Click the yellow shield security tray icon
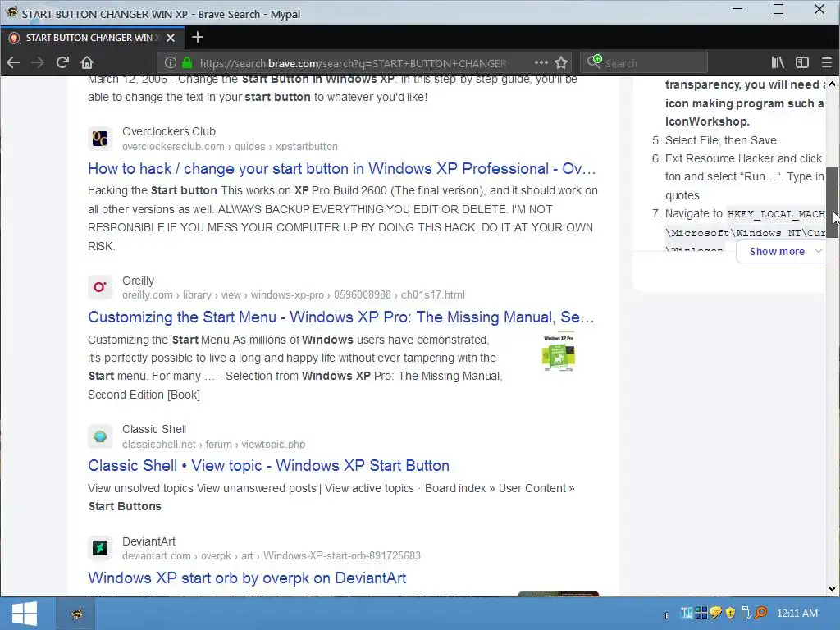Viewport: 840px width, 630px height. (x=730, y=613)
